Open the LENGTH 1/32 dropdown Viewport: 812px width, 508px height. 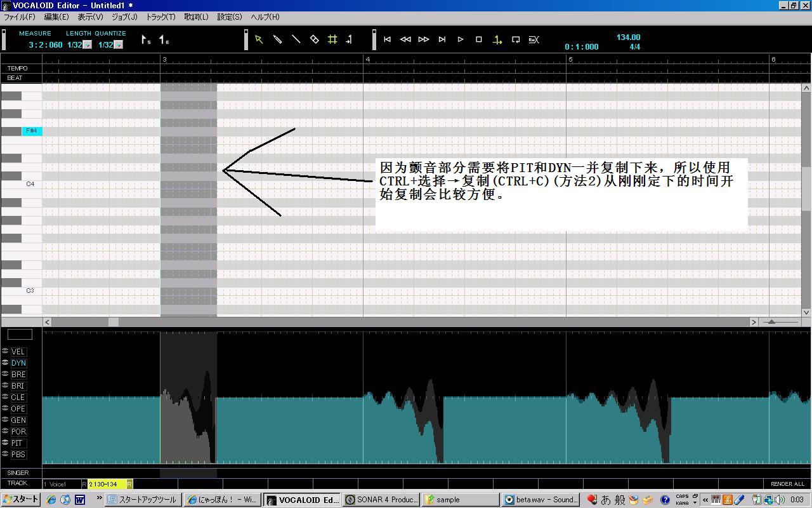point(88,45)
